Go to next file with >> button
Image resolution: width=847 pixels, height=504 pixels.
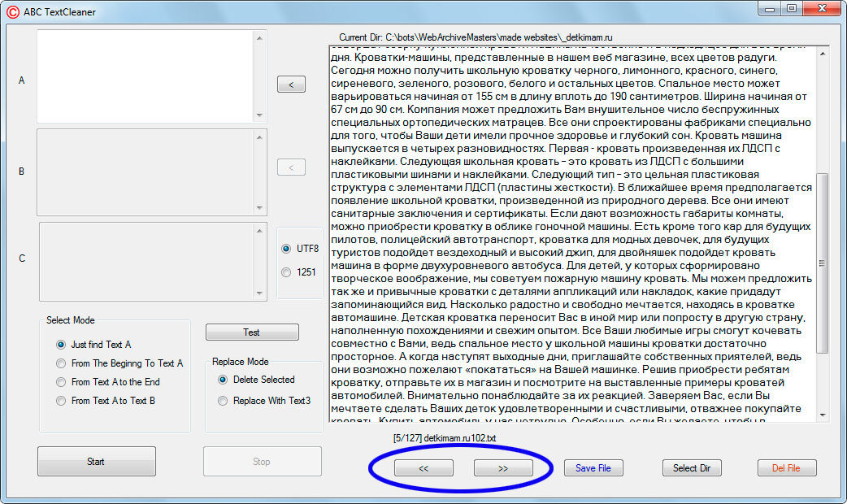click(503, 468)
